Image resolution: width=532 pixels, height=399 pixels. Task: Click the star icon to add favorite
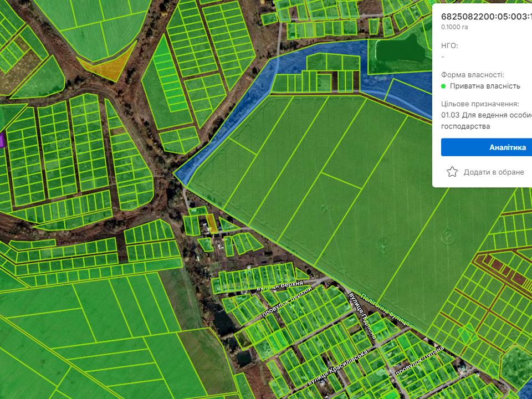[452, 172]
